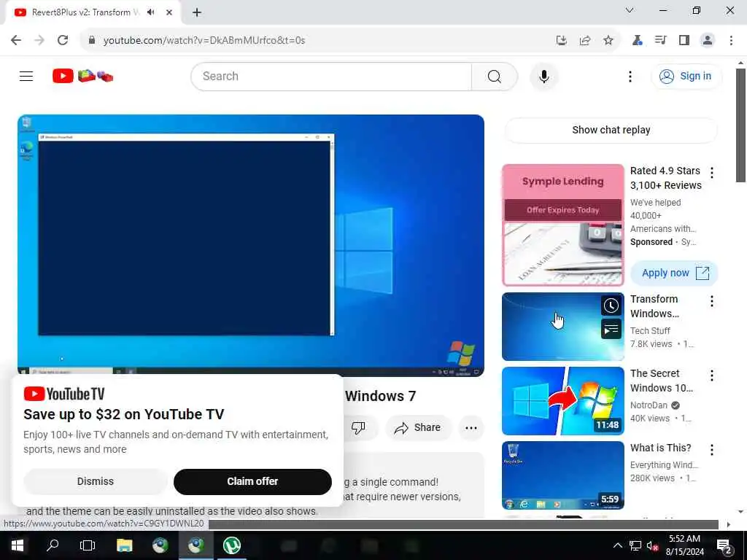This screenshot has height=560, width=747.
Task: Bookmark this page with star icon
Action: (608, 40)
